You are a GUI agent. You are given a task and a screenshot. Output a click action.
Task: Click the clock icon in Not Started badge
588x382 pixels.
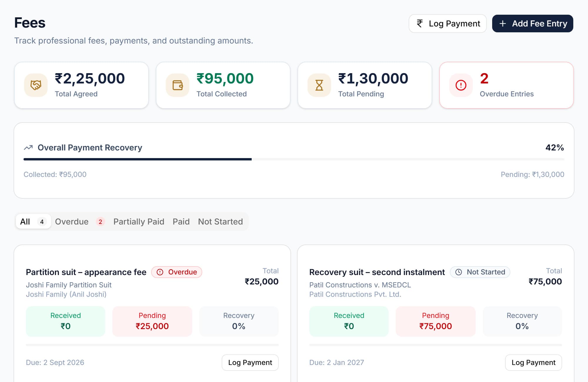click(x=459, y=272)
